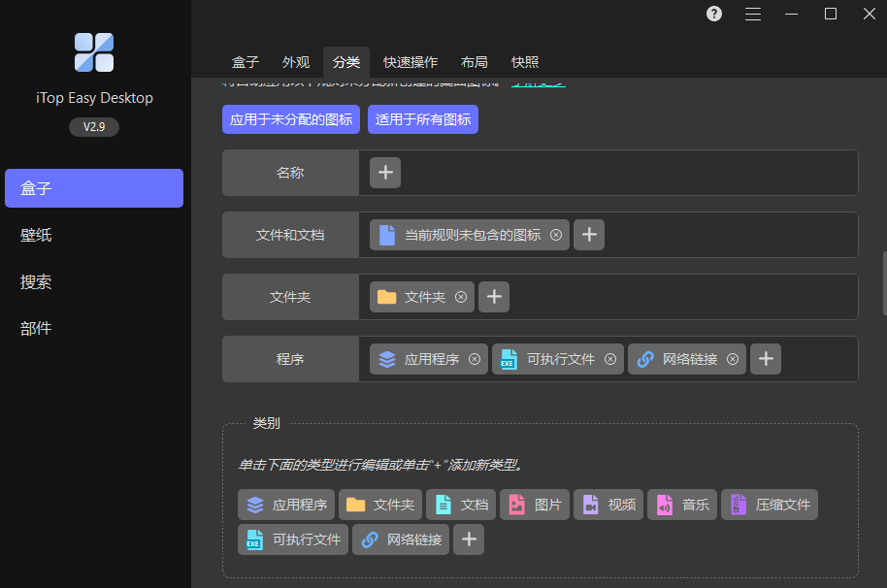The height and width of the screenshot is (588, 887).
Task: Open the hamburger menu in title bar
Action: tap(753, 14)
